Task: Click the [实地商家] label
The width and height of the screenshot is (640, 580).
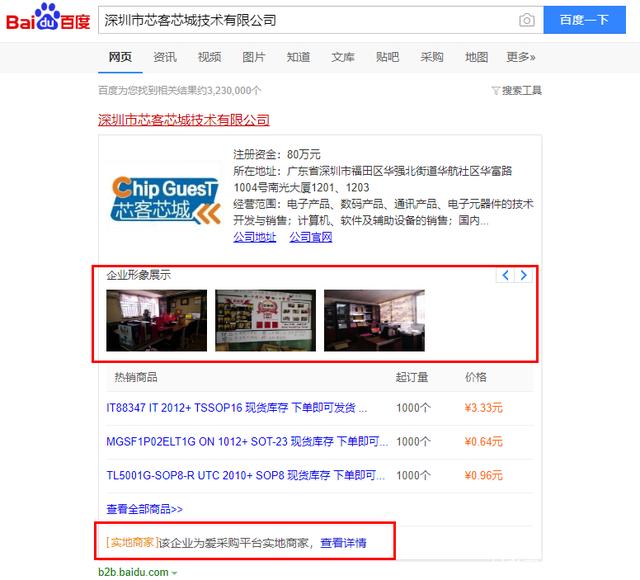Action: (132, 542)
